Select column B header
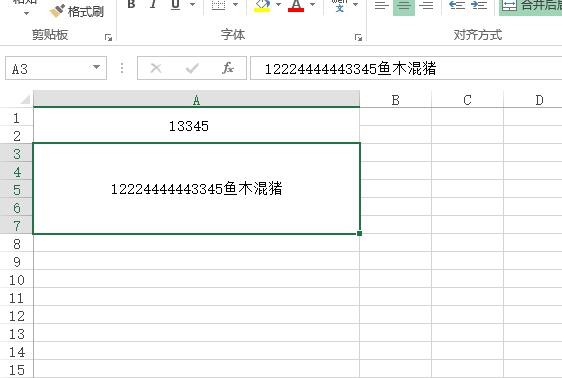Image resolution: width=562 pixels, height=378 pixels. coord(395,100)
